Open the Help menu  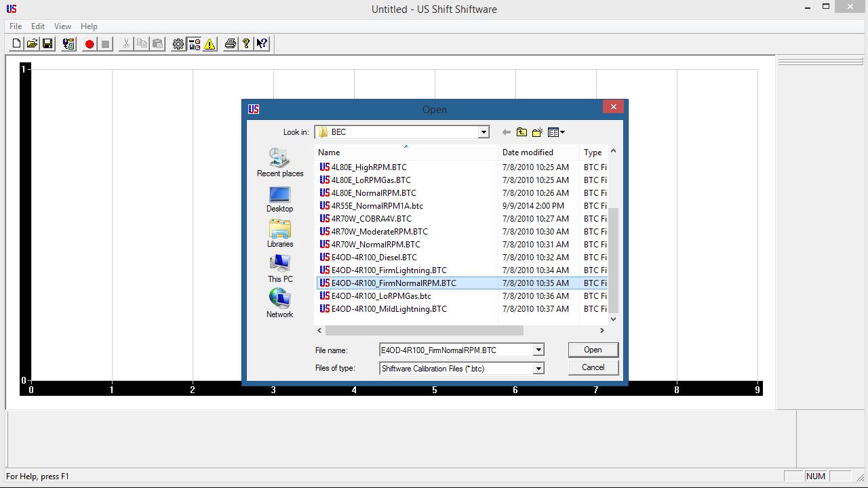(89, 26)
